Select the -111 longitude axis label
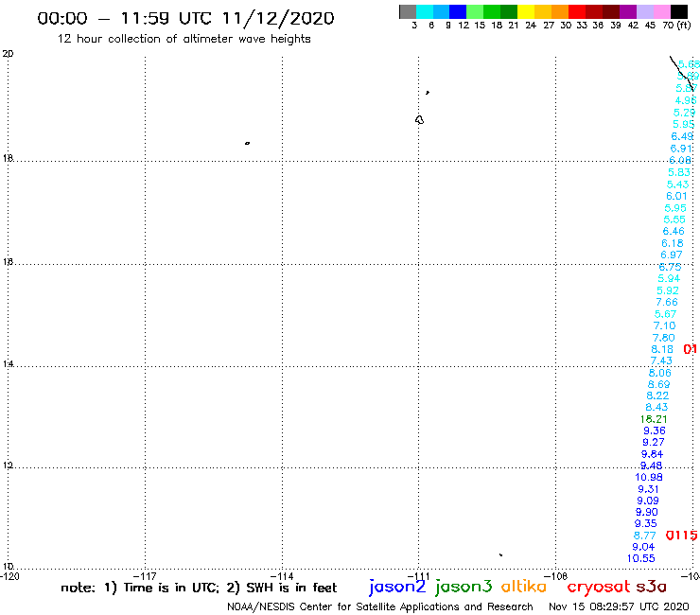 pyautogui.click(x=421, y=576)
